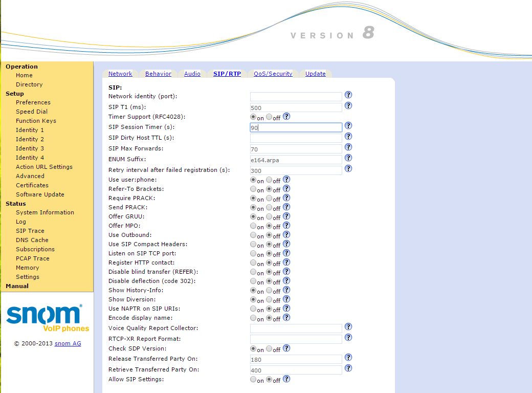Go to the Network tab
This screenshot has width=532, height=393.
click(x=120, y=74)
